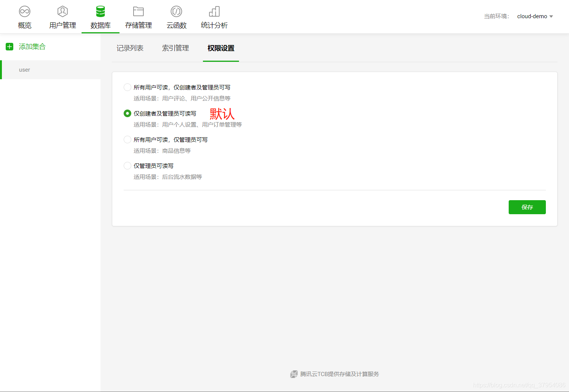Click the 统计分析 label in top navigation
The height and width of the screenshot is (392, 569).
(x=214, y=25)
